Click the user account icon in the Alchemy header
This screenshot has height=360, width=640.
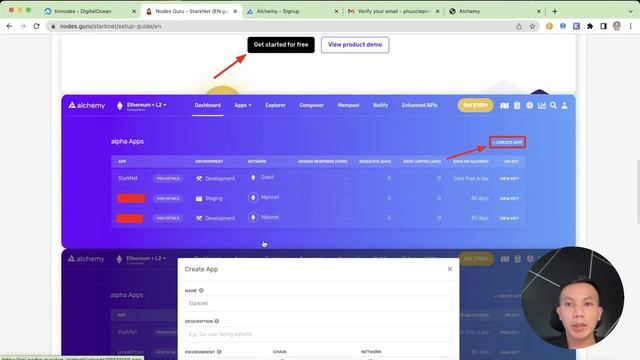[x=564, y=105]
